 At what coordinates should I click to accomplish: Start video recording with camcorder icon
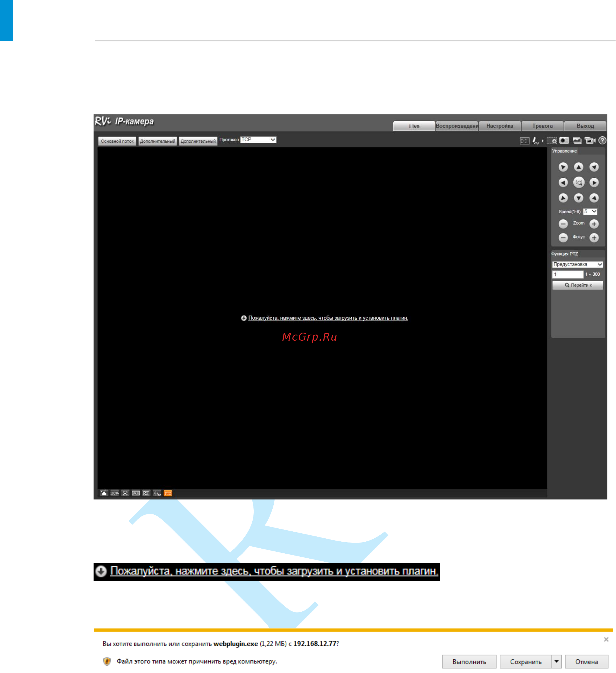click(590, 140)
